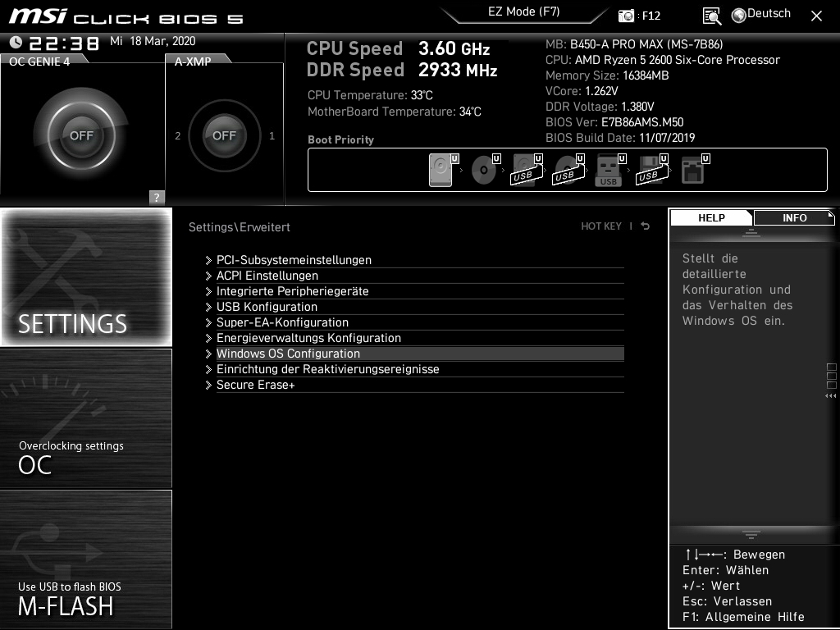
Task: Open the M-FLASH BIOS flash tile
Action: click(x=86, y=559)
